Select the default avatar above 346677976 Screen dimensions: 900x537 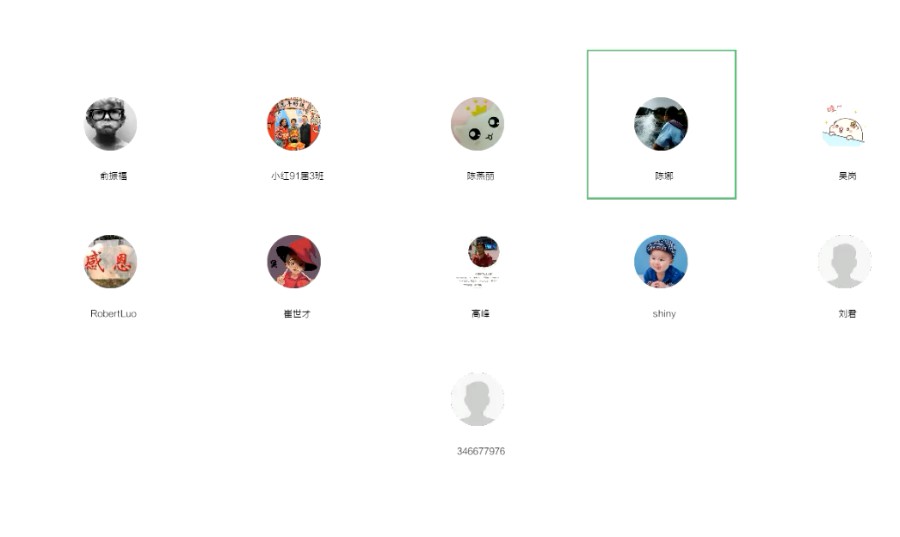click(x=478, y=399)
